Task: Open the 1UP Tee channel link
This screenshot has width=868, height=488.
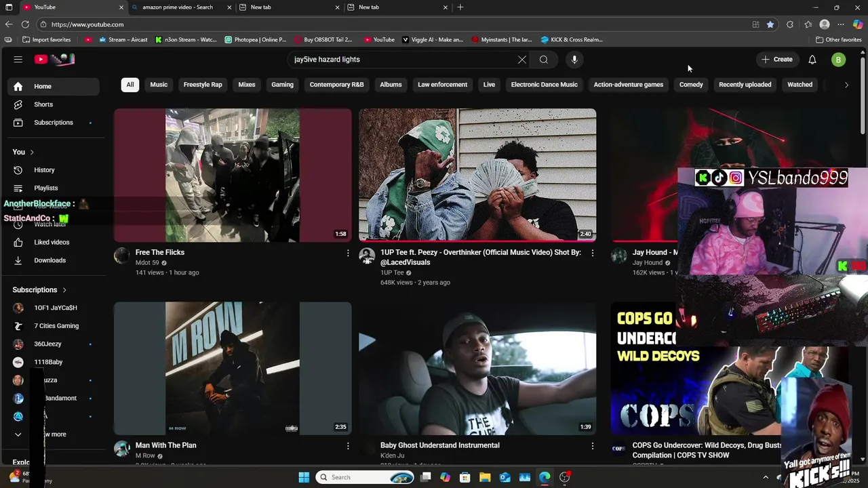Action: 392,272
